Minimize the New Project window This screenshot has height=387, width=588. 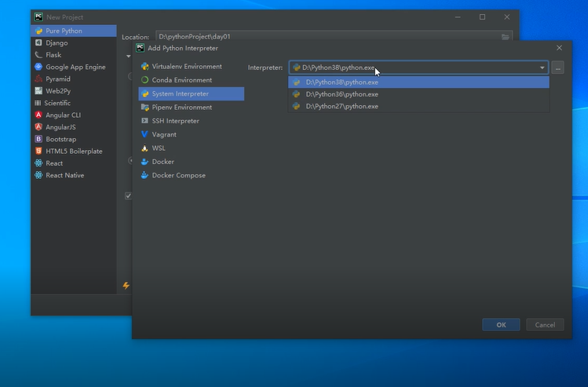(458, 16)
